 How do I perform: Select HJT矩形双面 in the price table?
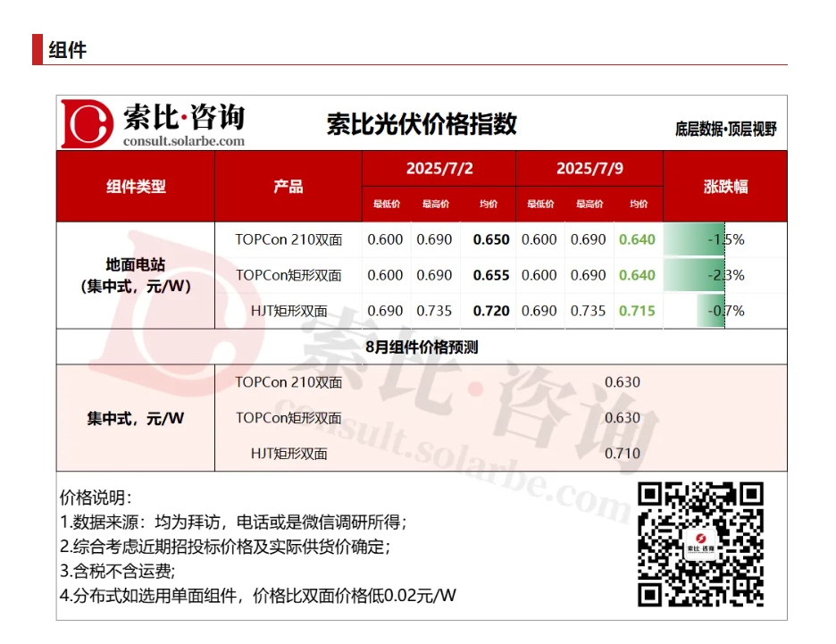click(288, 311)
